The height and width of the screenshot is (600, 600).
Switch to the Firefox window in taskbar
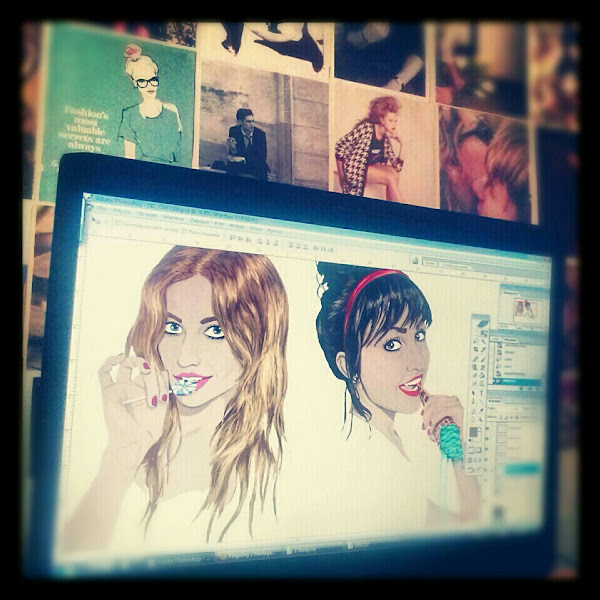tap(249, 554)
